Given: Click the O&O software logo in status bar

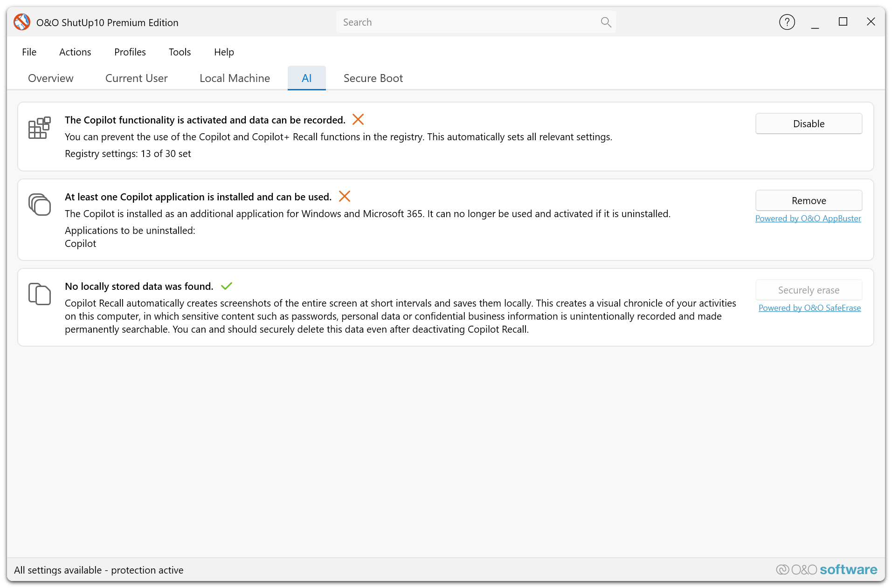Looking at the screenshot, I should click(826, 570).
